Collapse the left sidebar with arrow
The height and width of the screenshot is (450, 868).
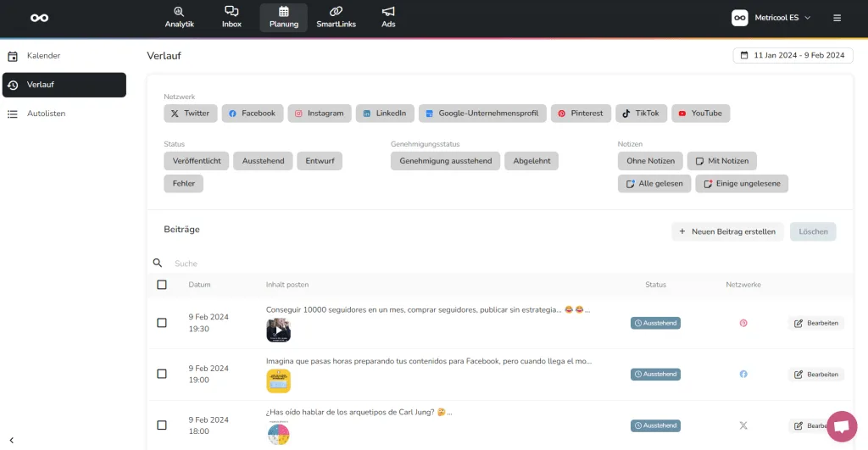click(x=12, y=440)
